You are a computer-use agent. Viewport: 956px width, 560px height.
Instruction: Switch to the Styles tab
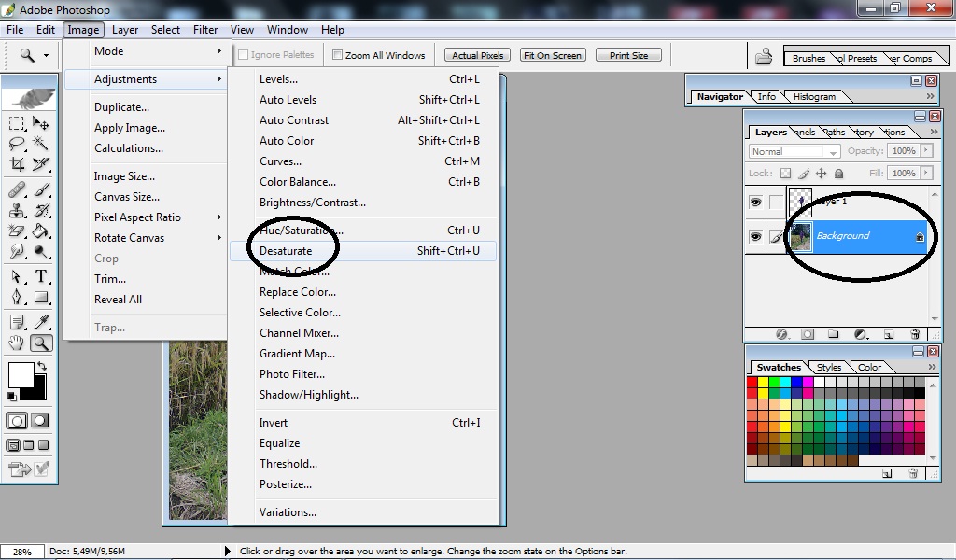[x=829, y=367]
